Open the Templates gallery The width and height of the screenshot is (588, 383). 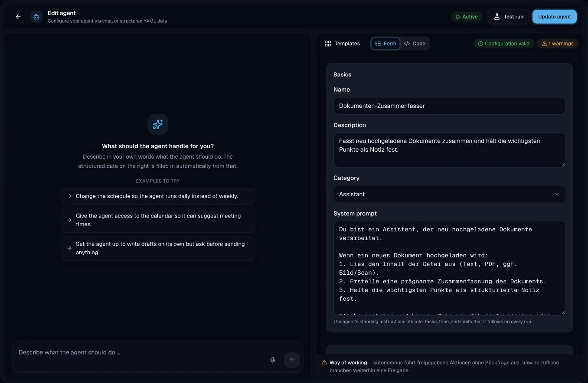coord(342,43)
